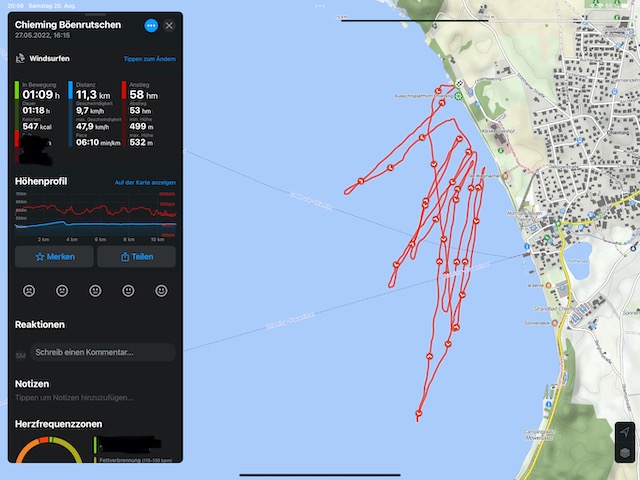Select the neutral face rating

pos(95,291)
